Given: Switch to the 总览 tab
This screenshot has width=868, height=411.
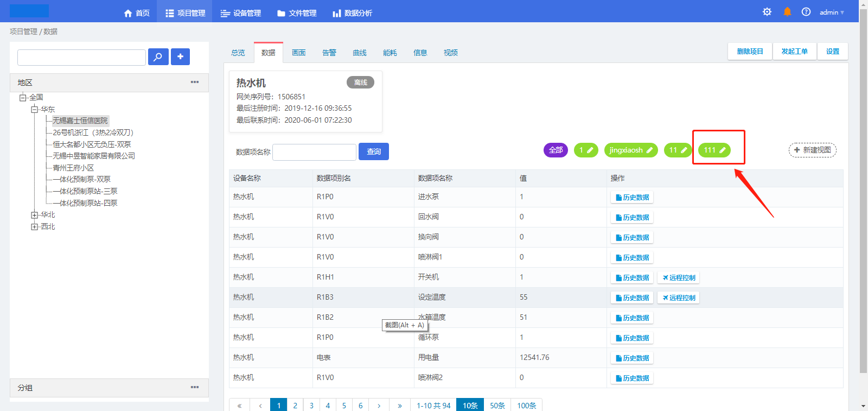Looking at the screenshot, I should pyautogui.click(x=238, y=53).
